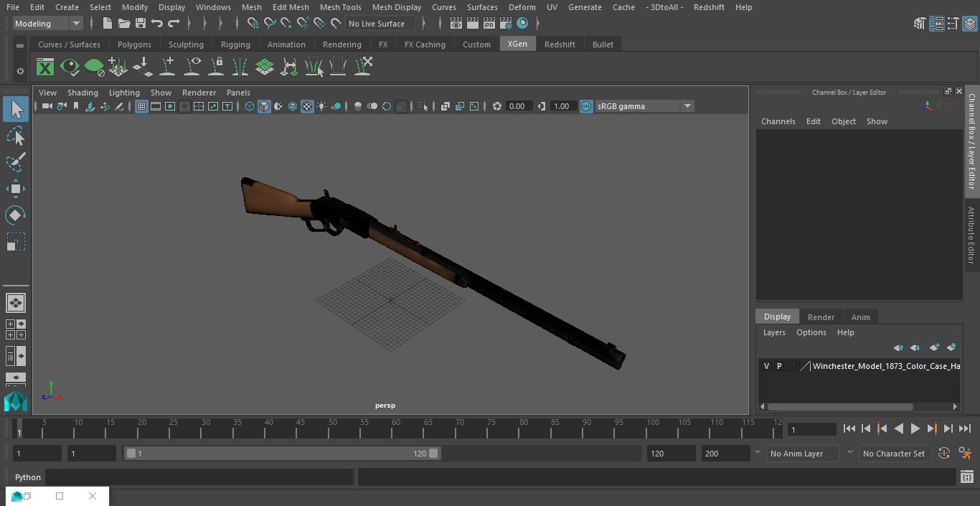Click create new layer icon
The width and height of the screenshot is (980, 506).
pyautogui.click(x=934, y=347)
